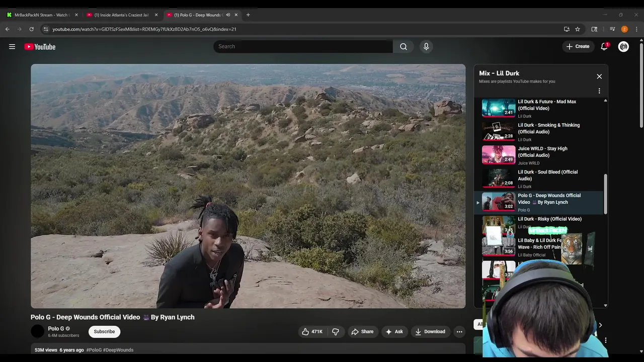Open the Create button

(578, 47)
